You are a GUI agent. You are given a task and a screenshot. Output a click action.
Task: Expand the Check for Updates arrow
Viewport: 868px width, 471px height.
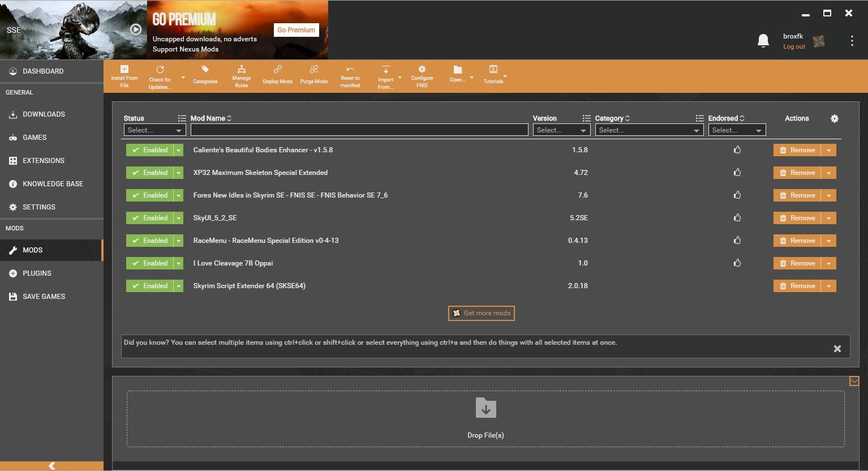click(x=183, y=78)
